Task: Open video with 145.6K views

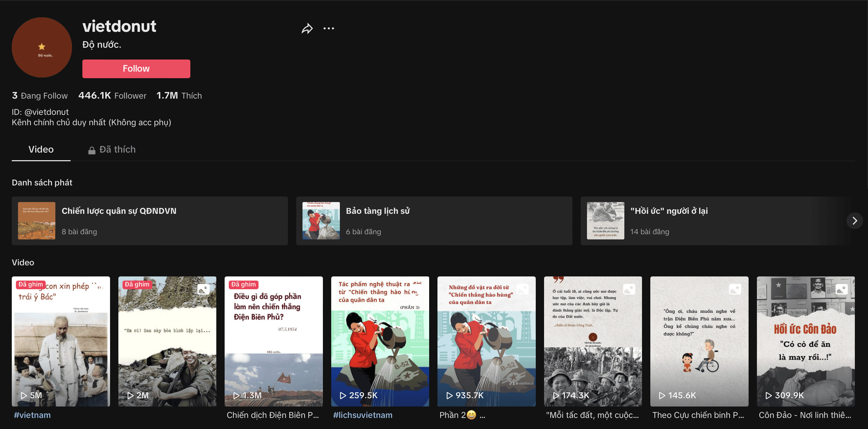Action: tap(699, 341)
